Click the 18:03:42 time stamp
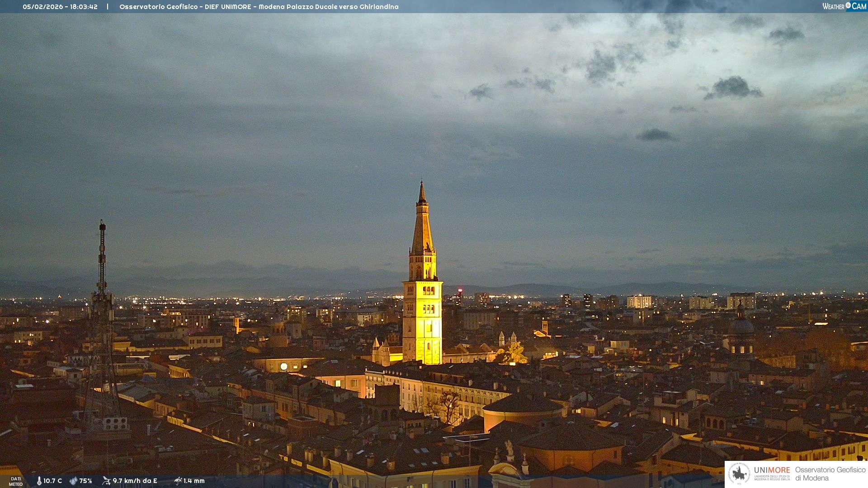The image size is (868, 488). point(84,7)
